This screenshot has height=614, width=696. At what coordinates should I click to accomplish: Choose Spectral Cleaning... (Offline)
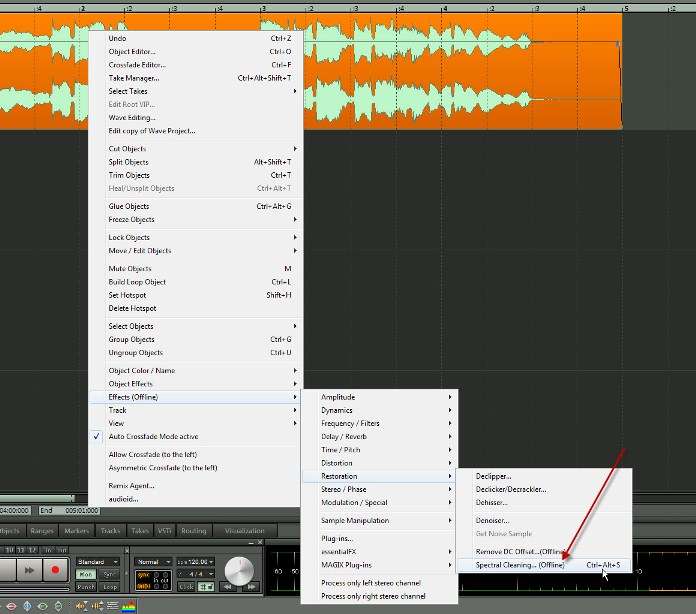544,565
